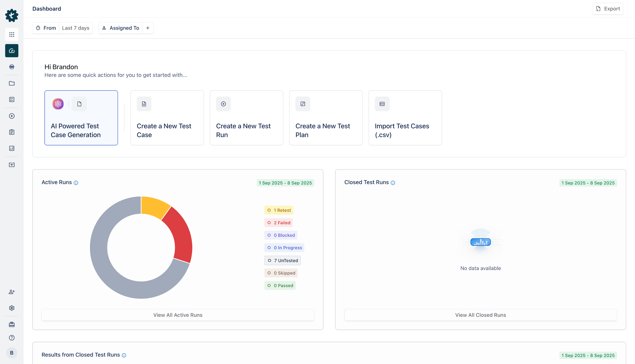
Task: Toggle the UnTested legend item
Action: coord(282,260)
